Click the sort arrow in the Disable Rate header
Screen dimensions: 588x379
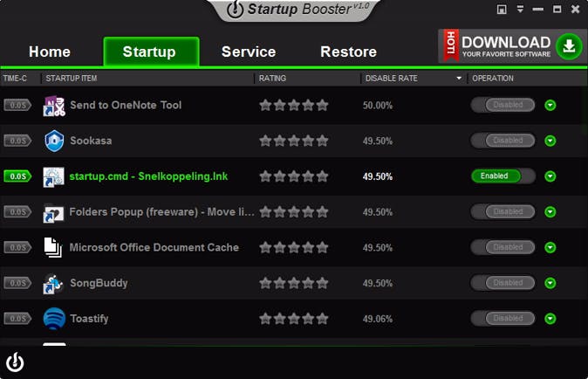459,78
